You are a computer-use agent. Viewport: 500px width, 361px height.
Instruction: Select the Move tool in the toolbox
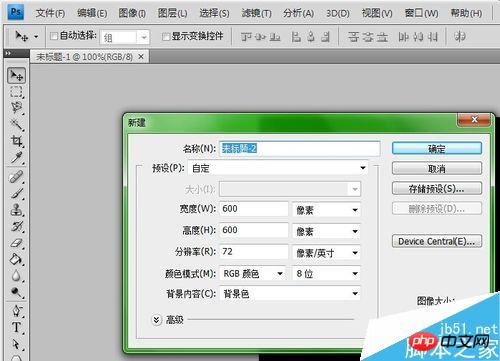coord(16,76)
